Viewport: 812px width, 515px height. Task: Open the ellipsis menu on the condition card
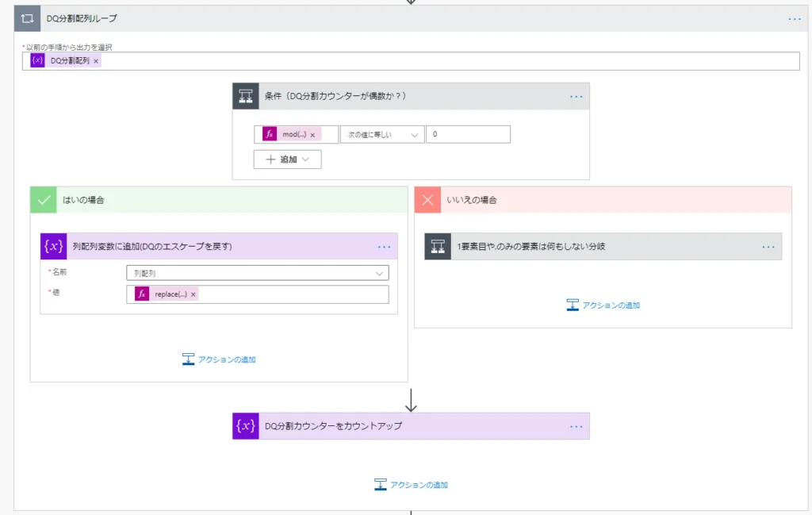(x=578, y=96)
